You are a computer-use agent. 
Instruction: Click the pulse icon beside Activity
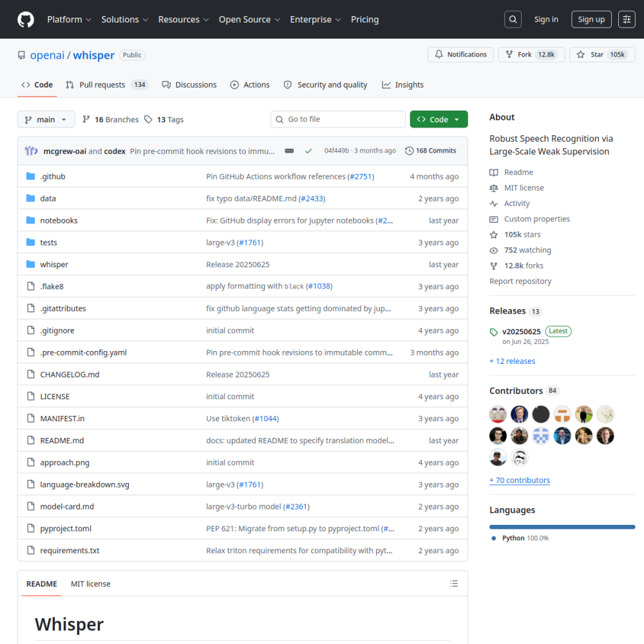[494, 204]
